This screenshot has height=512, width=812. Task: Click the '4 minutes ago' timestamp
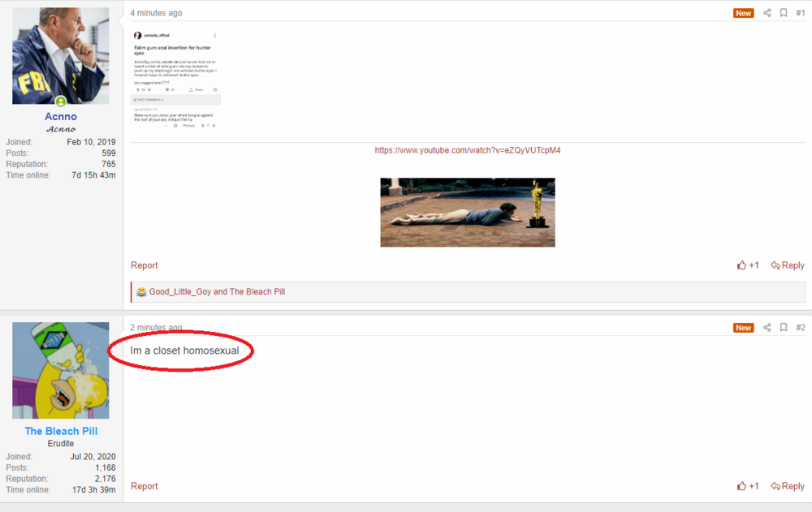157,13
